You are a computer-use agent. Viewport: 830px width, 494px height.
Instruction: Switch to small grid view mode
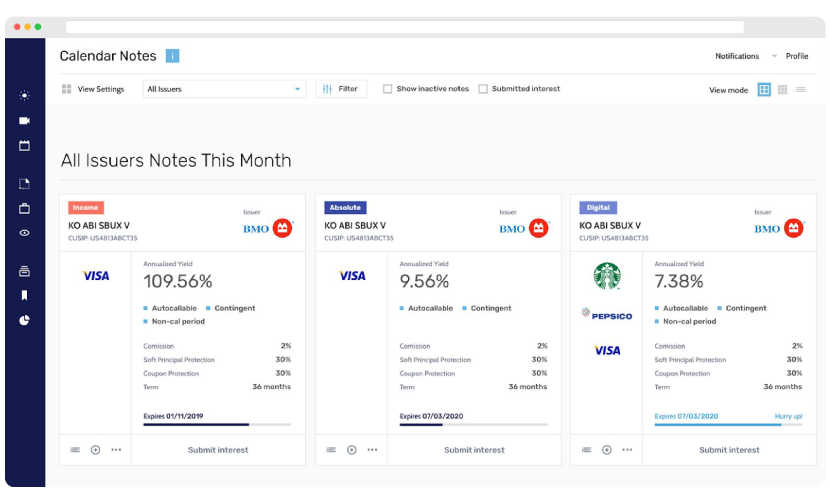pyautogui.click(x=782, y=89)
